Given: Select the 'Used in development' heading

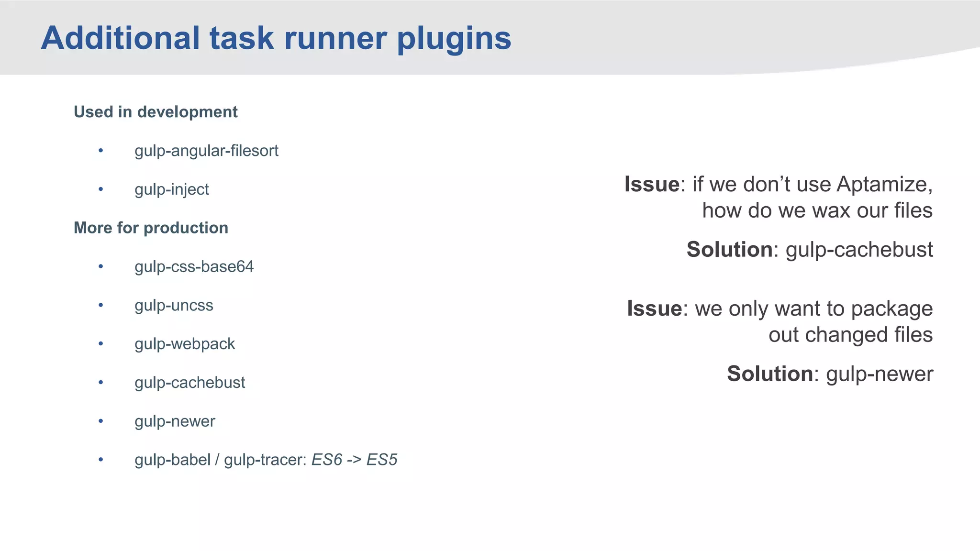Looking at the screenshot, I should (x=156, y=112).
